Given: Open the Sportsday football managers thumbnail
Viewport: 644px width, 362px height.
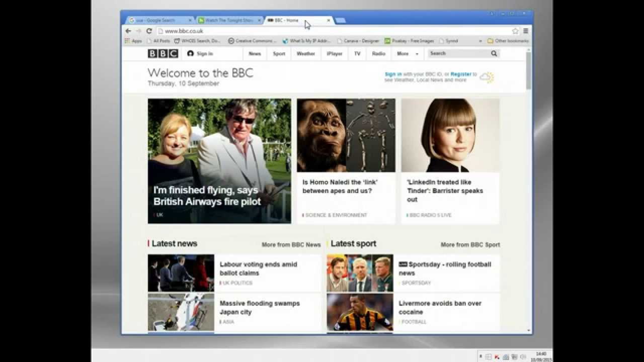Looking at the screenshot, I should point(360,273).
